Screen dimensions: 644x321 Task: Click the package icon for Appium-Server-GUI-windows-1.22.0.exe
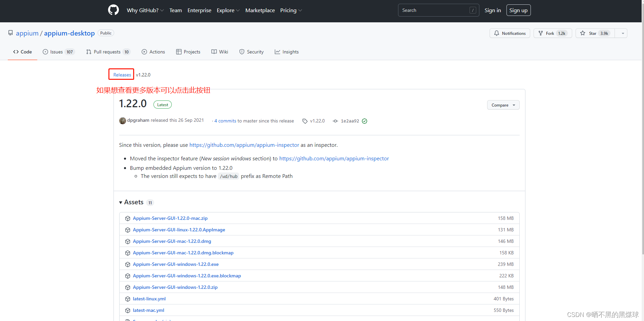click(x=128, y=265)
